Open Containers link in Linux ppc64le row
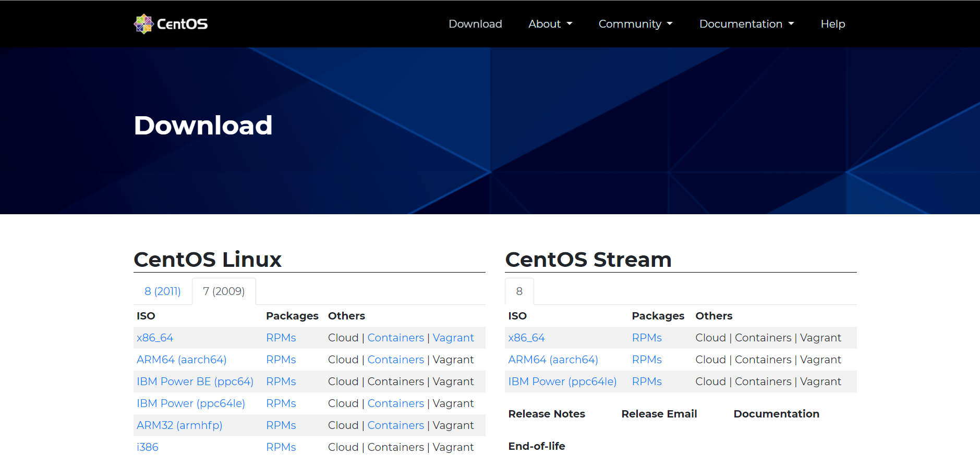This screenshot has width=980, height=455. point(396,403)
